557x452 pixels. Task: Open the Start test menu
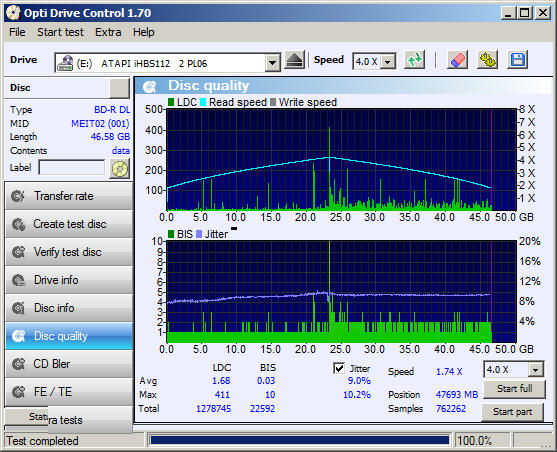[60, 32]
